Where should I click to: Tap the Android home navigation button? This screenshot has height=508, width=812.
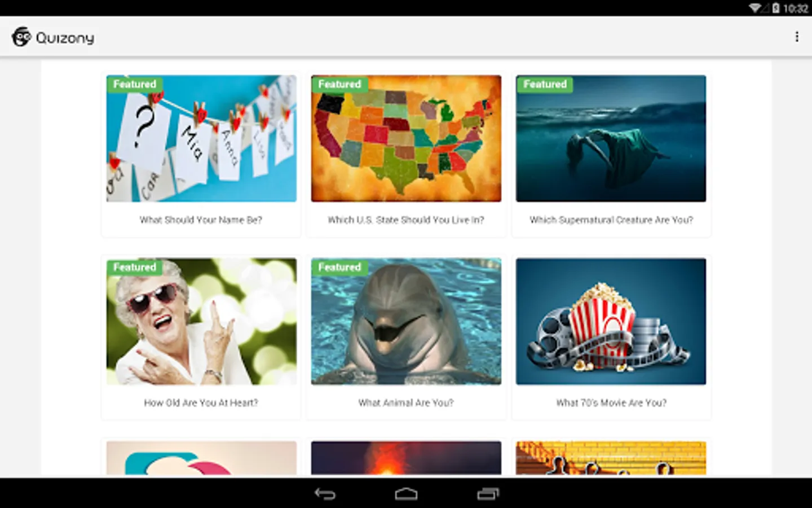pyautogui.click(x=406, y=494)
